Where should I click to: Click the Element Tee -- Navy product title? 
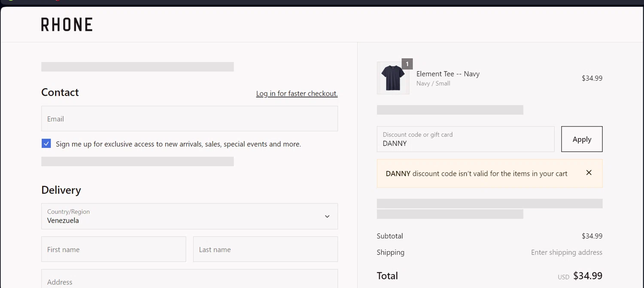click(448, 74)
